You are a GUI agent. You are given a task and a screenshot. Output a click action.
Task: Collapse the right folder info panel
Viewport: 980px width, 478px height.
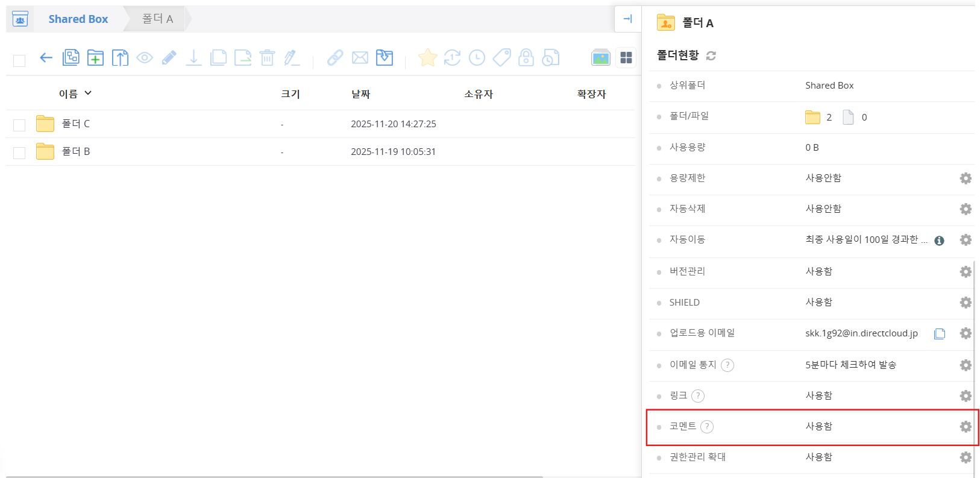pos(627,19)
